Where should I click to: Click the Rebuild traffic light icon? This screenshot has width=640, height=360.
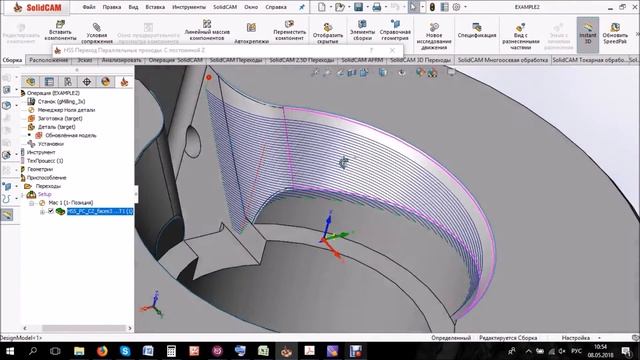click(x=432, y=7)
